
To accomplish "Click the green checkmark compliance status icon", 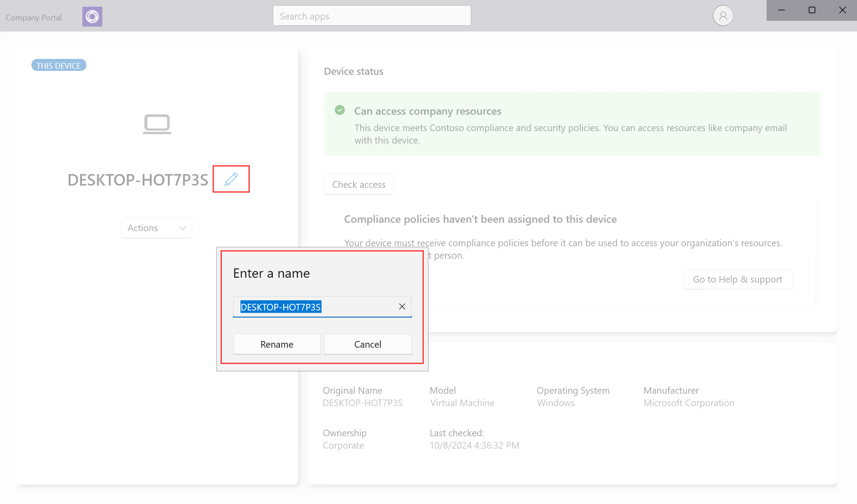I will click(x=339, y=109).
